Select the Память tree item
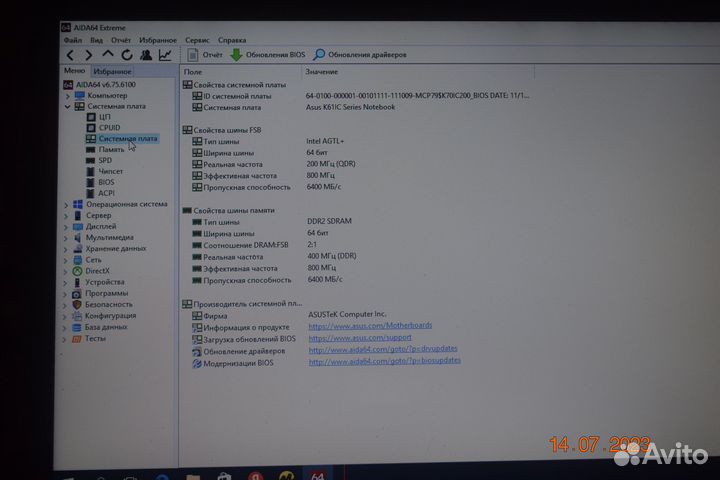Screen dimensions: 720x480 pos(111,150)
